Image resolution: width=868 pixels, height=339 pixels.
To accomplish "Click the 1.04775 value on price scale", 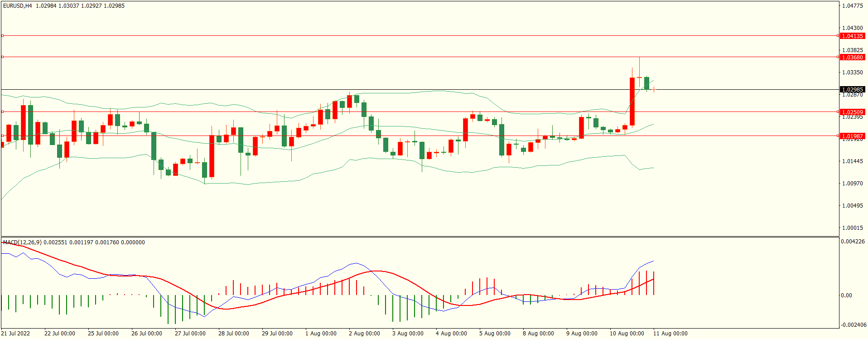I will click(852, 6).
